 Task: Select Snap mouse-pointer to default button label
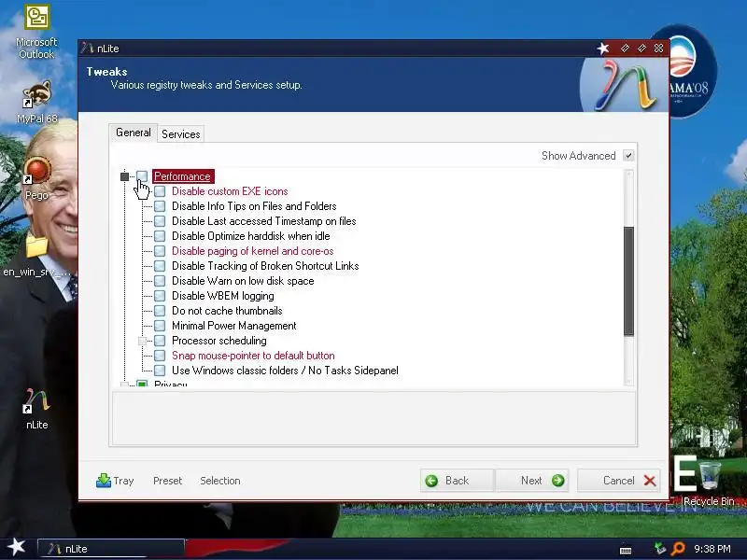click(x=253, y=356)
